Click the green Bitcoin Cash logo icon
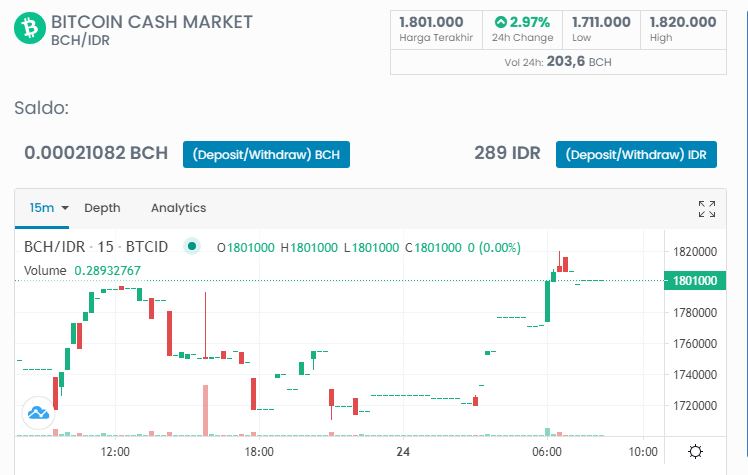 (x=30, y=28)
